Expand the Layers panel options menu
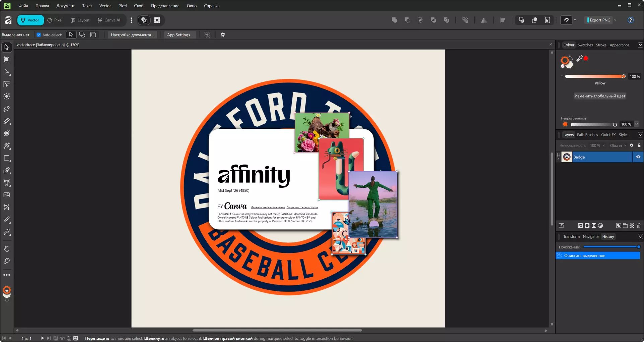The height and width of the screenshot is (342, 644). click(x=640, y=135)
